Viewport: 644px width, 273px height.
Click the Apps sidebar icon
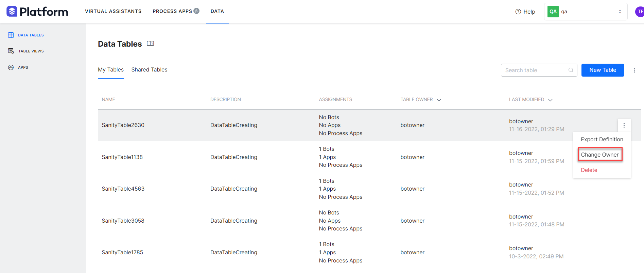coord(11,67)
